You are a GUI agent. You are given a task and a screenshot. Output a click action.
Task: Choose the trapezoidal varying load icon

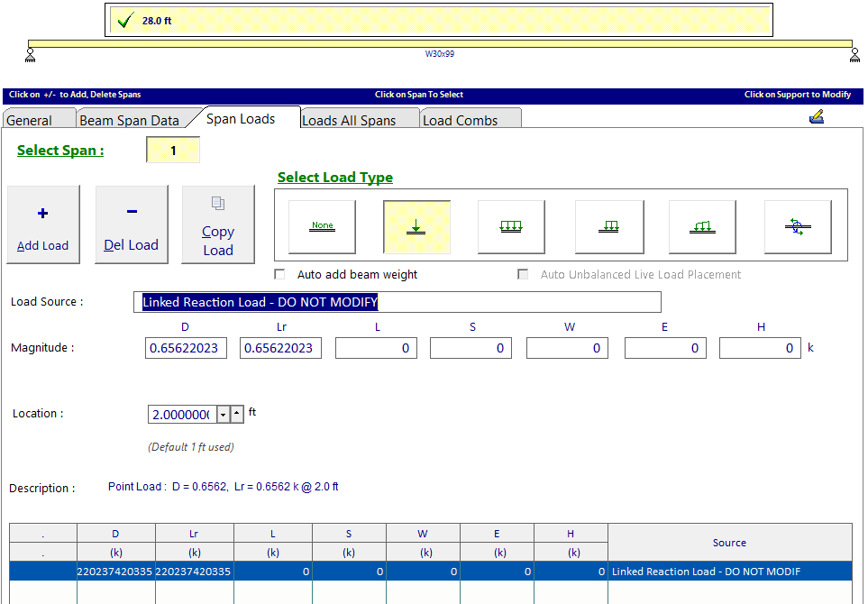(702, 226)
